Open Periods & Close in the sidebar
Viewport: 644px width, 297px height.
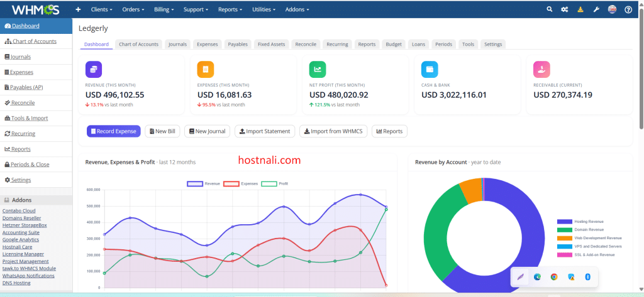36,164
